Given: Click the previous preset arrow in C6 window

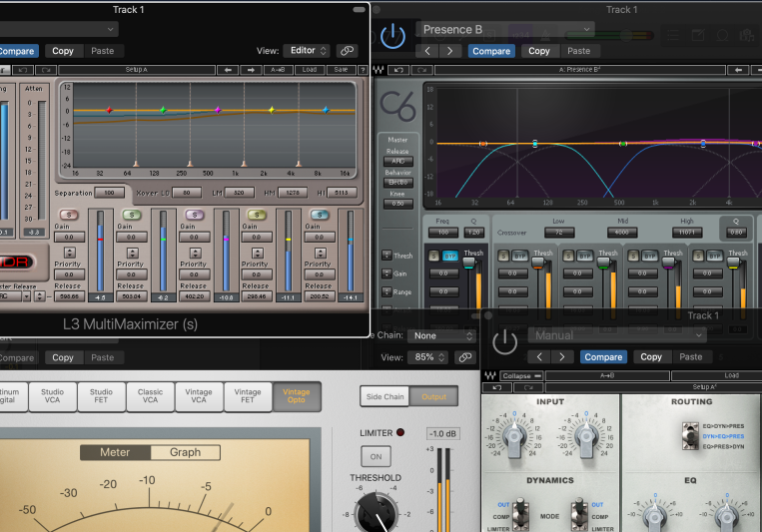Looking at the screenshot, I should tap(427, 51).
